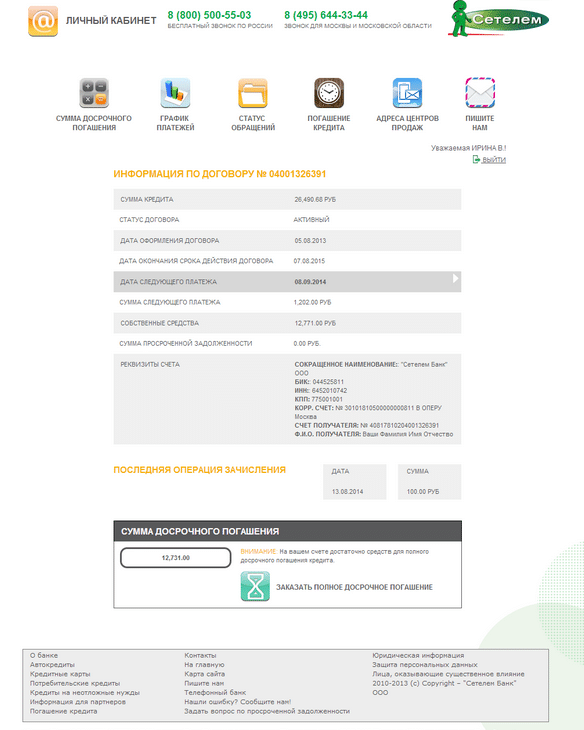Viewport: 584px width, 730px height.
Task: Open Карта сайта footer link
Action: [x=204, y=674]
